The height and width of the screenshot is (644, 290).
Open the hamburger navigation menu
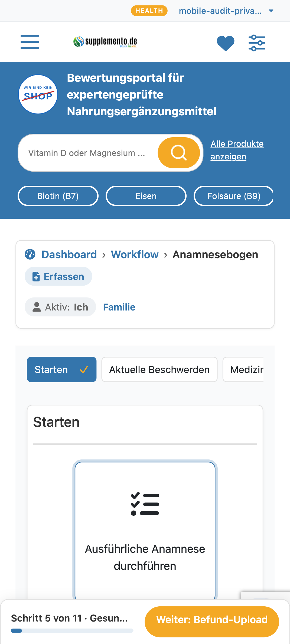point(30,42)
